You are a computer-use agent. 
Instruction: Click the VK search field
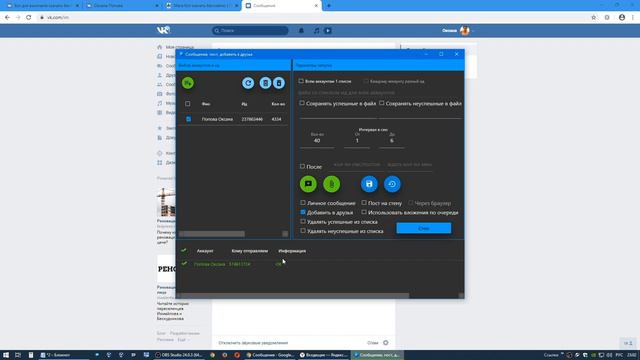250,31
